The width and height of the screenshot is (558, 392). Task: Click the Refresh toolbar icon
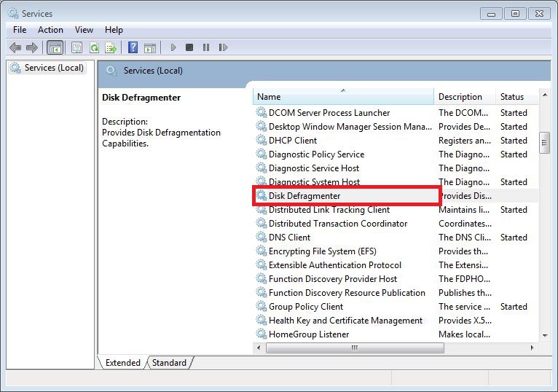point(94,47)
